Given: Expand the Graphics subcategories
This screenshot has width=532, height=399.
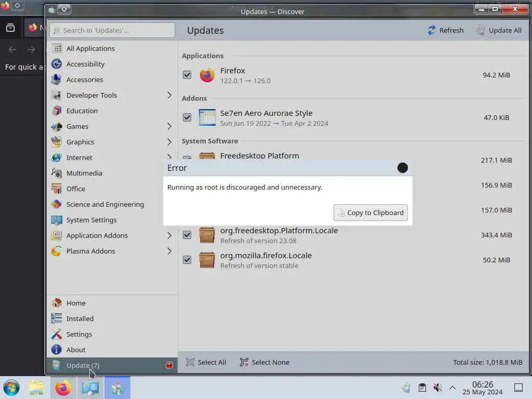Looking at the screenshot, I should (169, 142).
